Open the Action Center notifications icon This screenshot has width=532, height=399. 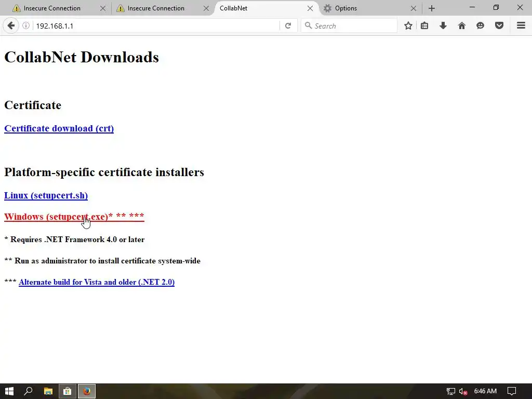[512, 391]
